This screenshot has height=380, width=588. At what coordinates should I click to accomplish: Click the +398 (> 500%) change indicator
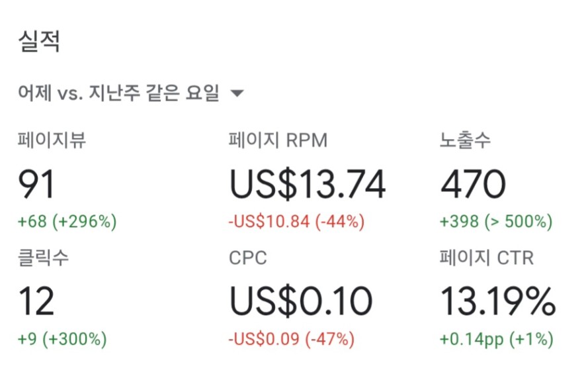click(496, 221)
